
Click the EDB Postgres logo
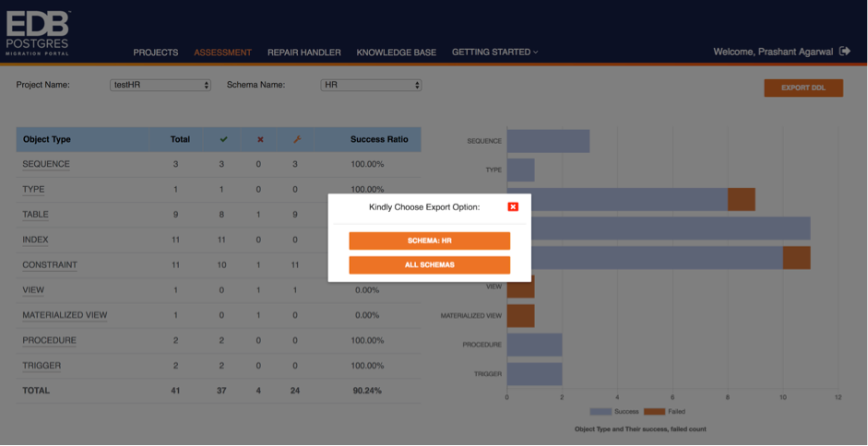coord(37,32)
